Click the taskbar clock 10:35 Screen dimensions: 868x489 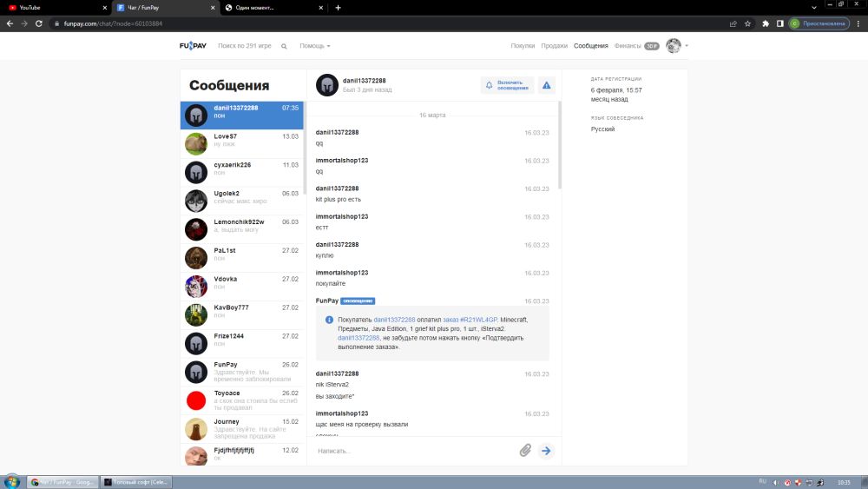(845, 482)
